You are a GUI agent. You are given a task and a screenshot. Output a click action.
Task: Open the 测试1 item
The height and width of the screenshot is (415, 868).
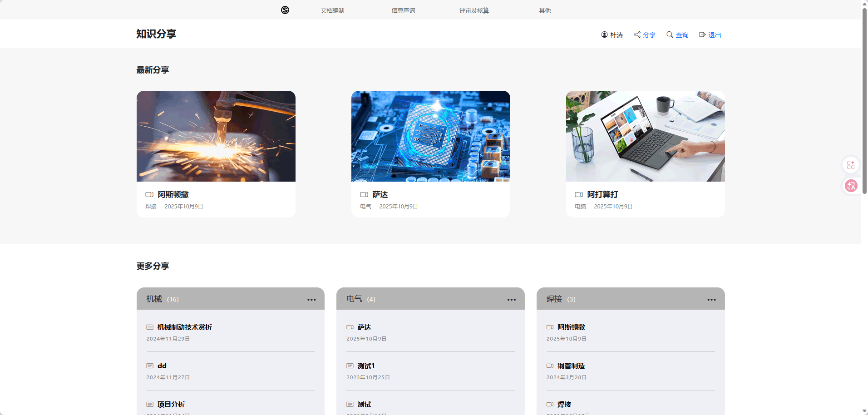(366, 366)
